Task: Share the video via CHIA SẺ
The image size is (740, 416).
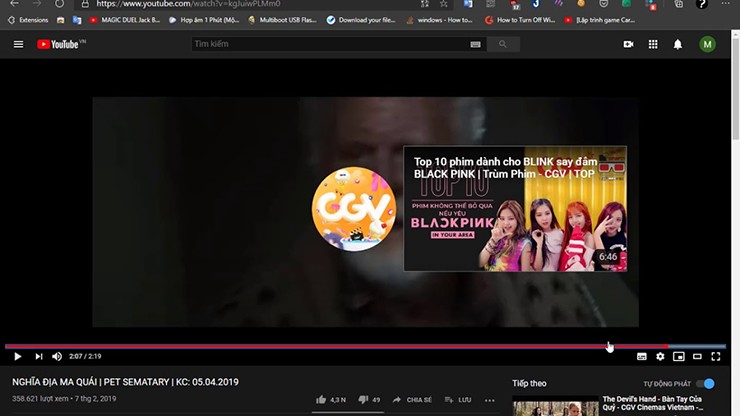Action: 412,400
